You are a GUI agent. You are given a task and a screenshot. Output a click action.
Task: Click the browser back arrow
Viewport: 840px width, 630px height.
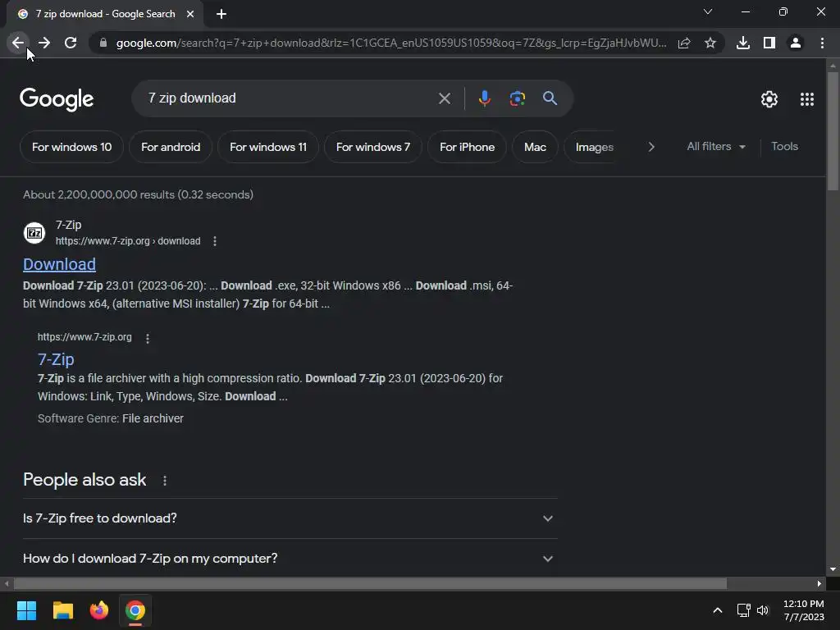18,43
